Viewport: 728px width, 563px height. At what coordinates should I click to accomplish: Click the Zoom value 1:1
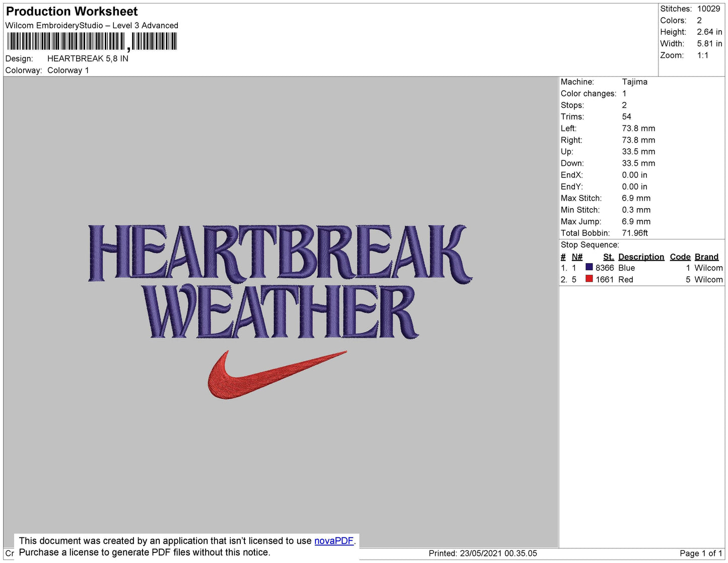pos(703,55)
